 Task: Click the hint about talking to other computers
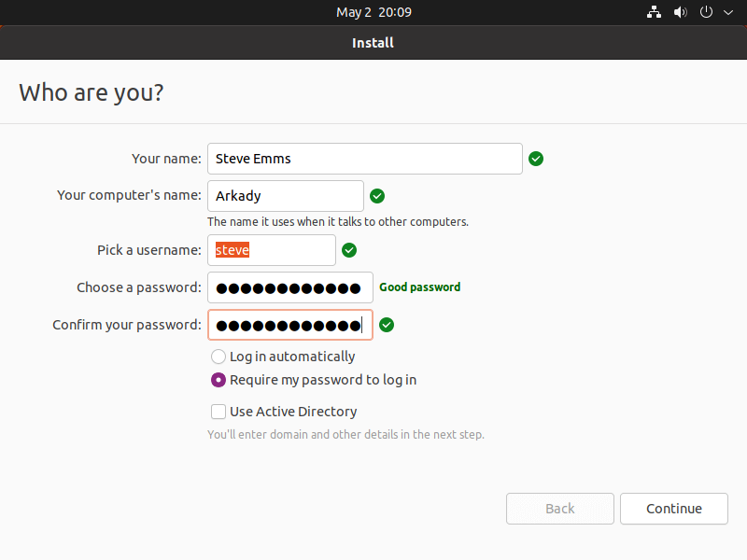pyautogui.click(x=338, y=222)
